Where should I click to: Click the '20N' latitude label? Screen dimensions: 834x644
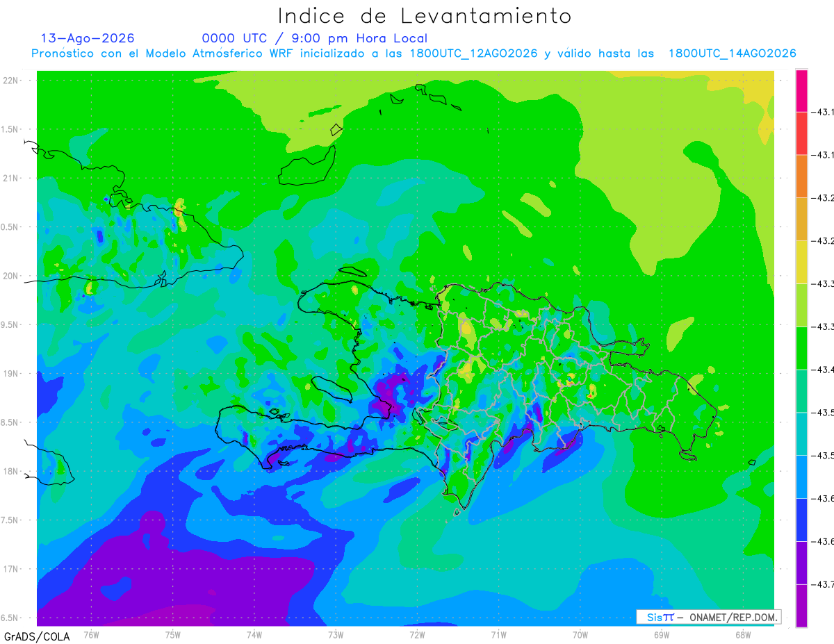click(11, 276)
